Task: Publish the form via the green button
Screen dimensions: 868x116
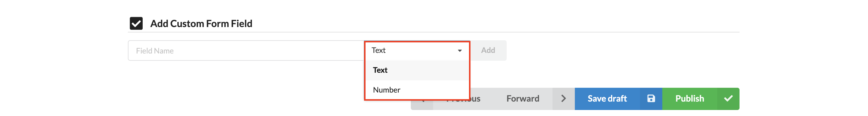Action: point(689,99)
